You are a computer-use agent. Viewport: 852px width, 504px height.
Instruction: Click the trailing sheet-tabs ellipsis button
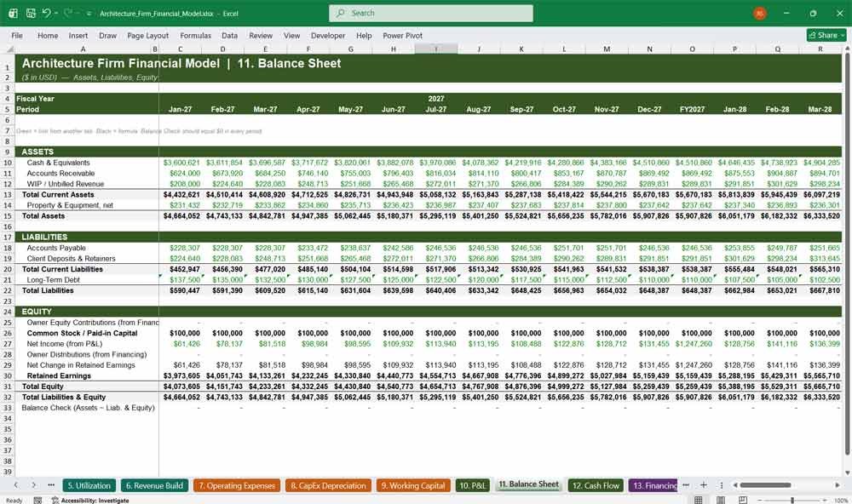686,485
